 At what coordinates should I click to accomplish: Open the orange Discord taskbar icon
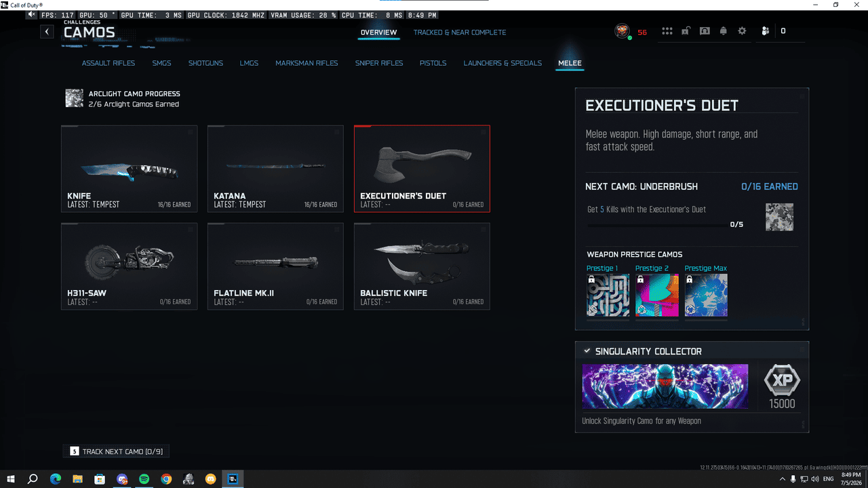(210, 479)
